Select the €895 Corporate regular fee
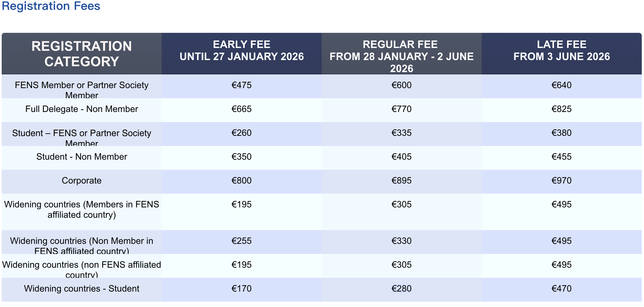Screen dimensions: 644x307 tap(401, 180)
